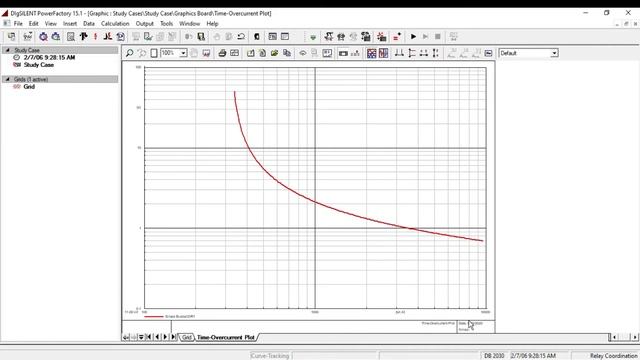640x360 pixels.
Task: Open the View menu
Action: [51, 24]
